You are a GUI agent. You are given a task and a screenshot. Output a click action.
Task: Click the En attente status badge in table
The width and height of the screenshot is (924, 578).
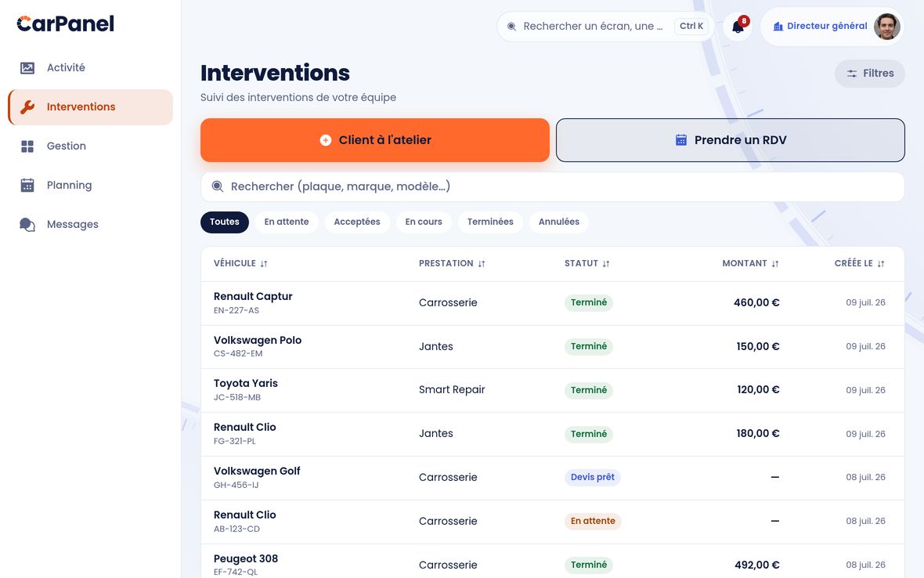coord(593,521)
